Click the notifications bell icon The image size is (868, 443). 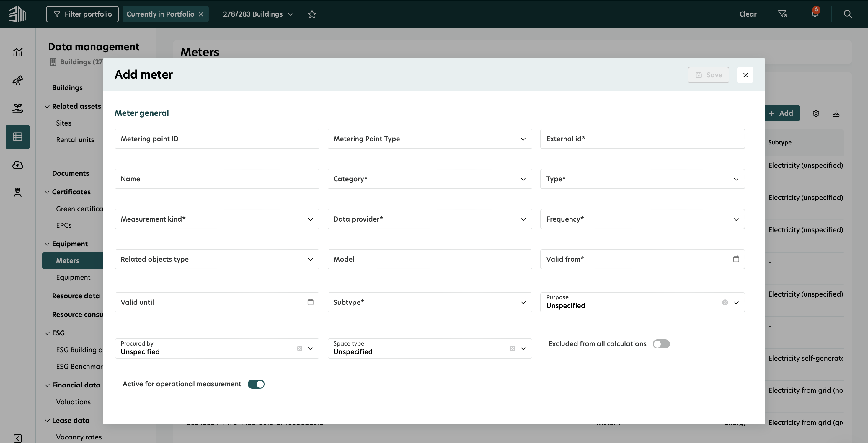(x=815, y=14)
